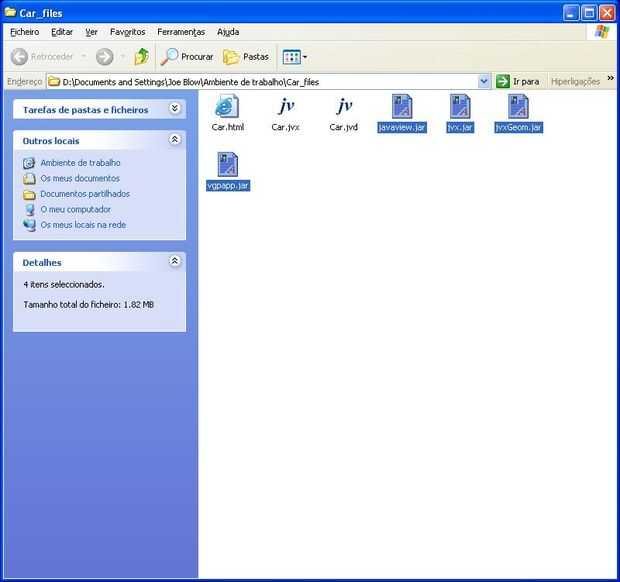Click the Hiperligações links label
The height and width of the screenshot is (582, 620).
point(575,82)
